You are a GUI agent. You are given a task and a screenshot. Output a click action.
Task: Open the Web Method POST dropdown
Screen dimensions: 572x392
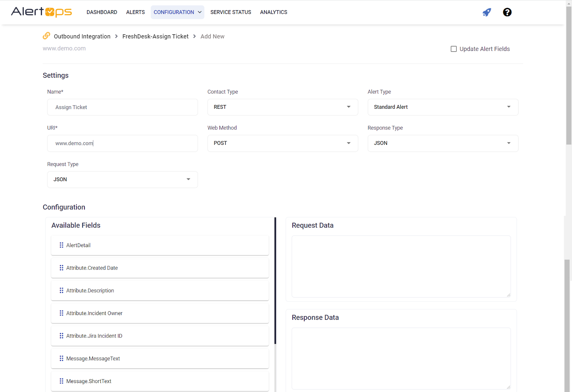click(282, 143)
